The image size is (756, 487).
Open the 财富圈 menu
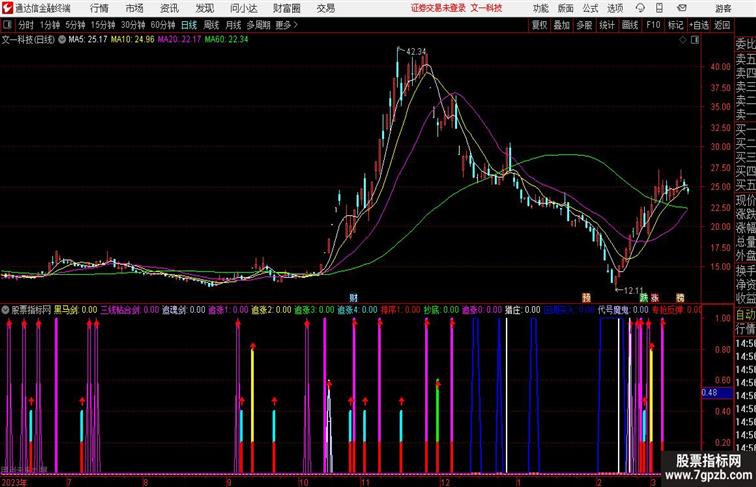pos(286,8)
